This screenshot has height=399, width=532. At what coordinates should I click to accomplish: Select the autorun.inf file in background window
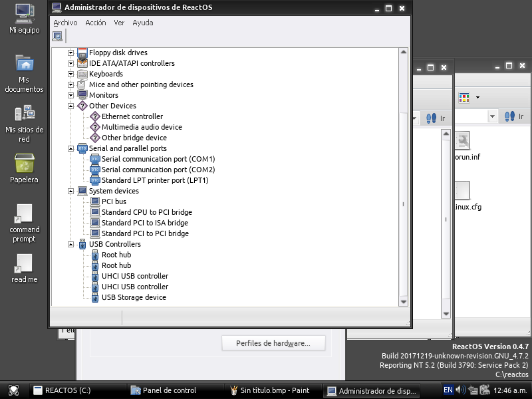pyautogui.click(x=467, y=146)
